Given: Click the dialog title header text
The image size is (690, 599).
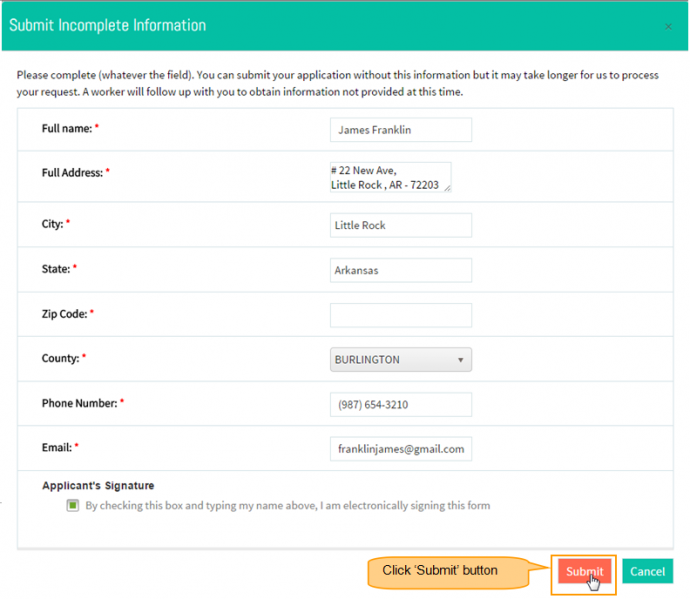Looking at the screenshot, I should click(107, 25).
